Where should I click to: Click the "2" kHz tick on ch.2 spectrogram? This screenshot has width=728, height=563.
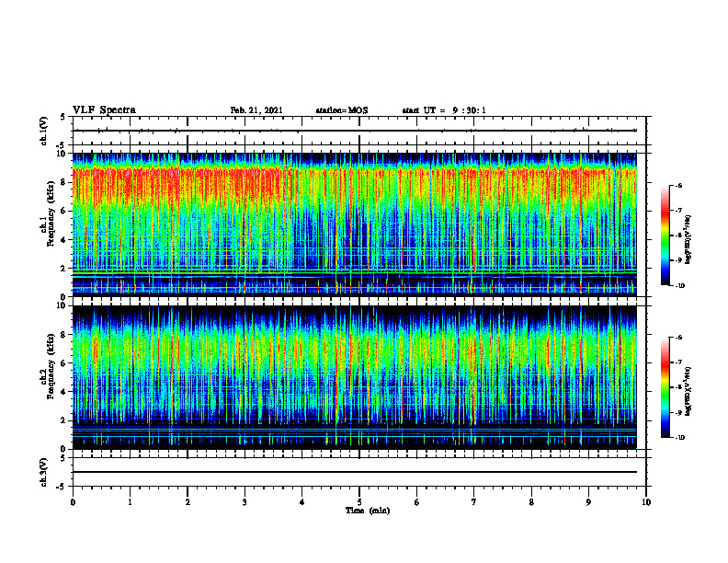click(x=64, y=420)
